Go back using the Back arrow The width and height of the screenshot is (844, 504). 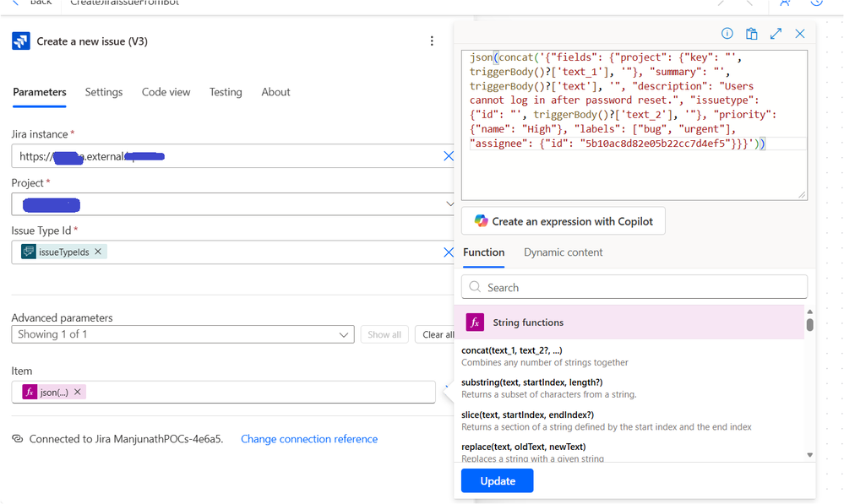[x=15, y=3]
